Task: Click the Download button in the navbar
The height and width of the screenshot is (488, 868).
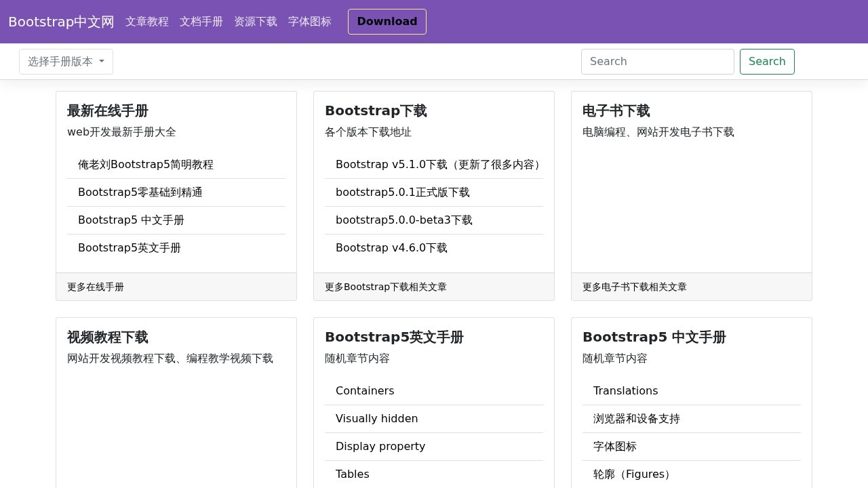Action: [x=387, y=22]
